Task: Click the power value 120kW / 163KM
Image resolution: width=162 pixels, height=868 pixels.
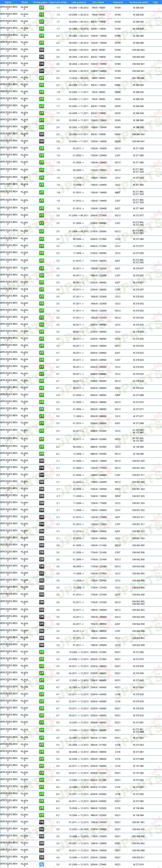Action: [98, 148]
